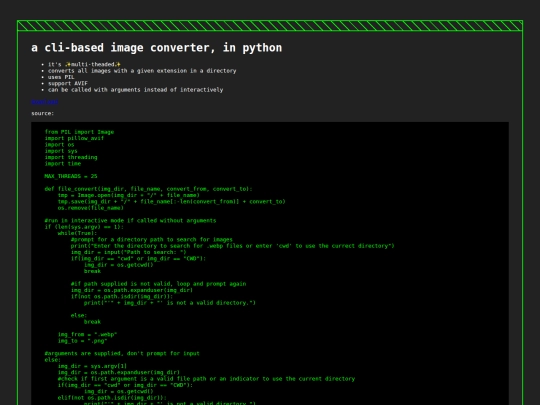Viewport: 540px width, 405px height.
Task: Click line 'img_dir = input("Path to search: ")'
Action: coord(128,252)
